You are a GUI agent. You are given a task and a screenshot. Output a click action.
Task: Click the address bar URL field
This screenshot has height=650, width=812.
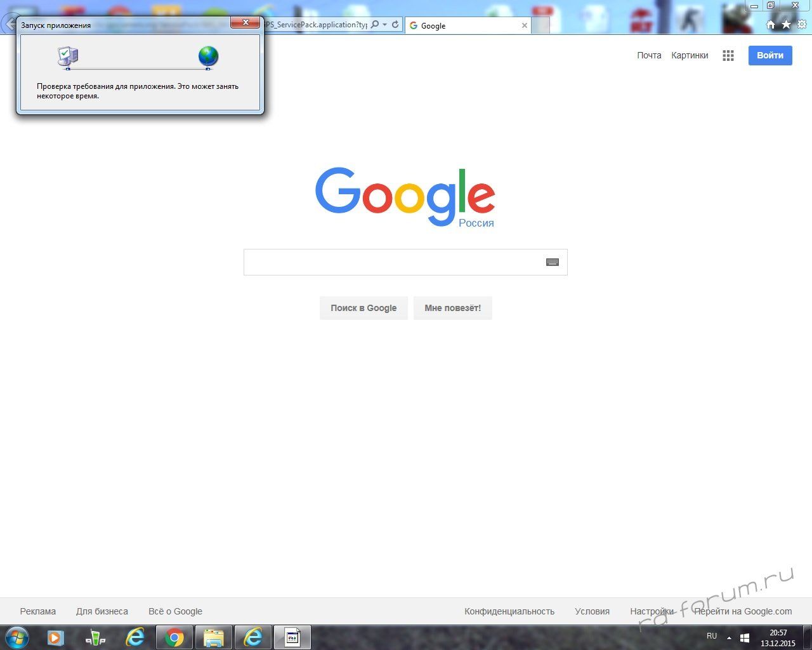(315, 25)
